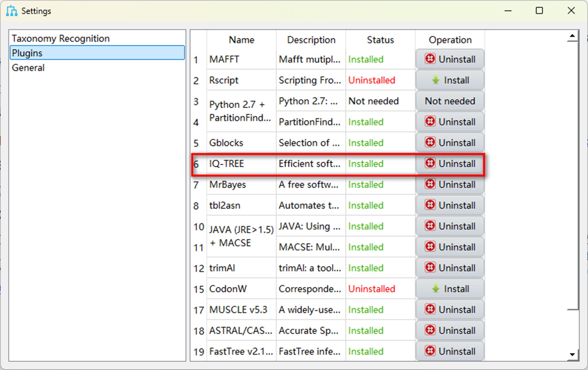The image size is (588, 370).
Task: Click the 'Mafft mutipl...' description cell
Action: (311, 59)
